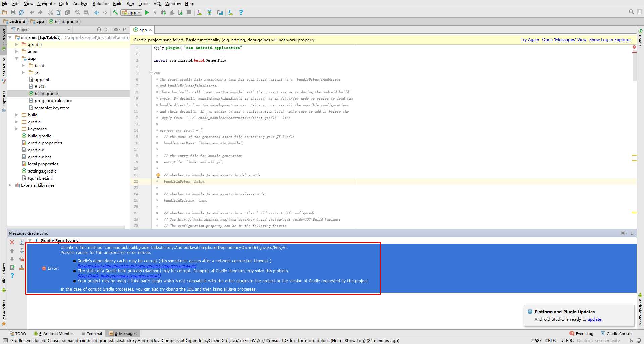Expand the .idea folder arrow

pyautogui.click(x=17, y=51)
